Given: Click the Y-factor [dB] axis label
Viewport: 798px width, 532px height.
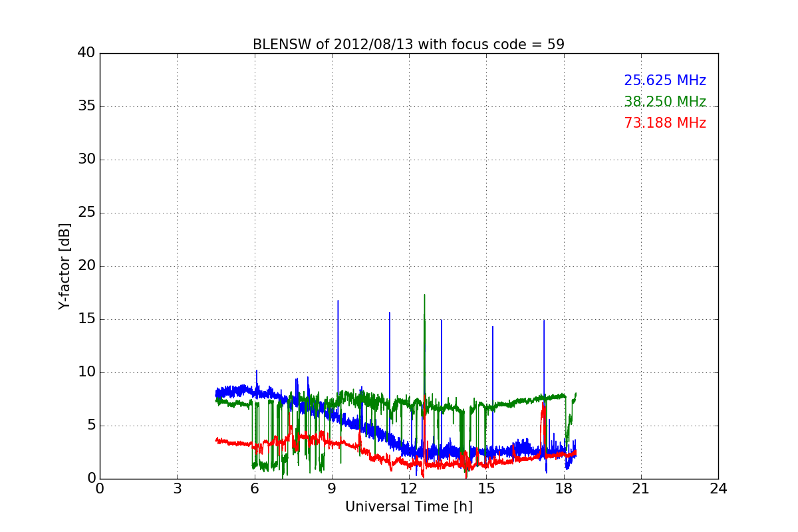Looking at the screenshot, I should click(64, 266).
